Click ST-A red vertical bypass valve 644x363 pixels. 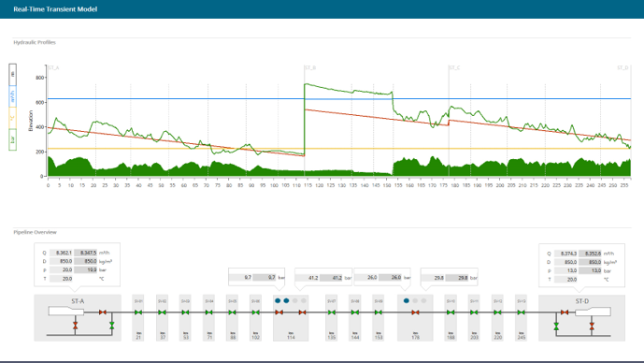pyautogui.click(x=75, y=326)
